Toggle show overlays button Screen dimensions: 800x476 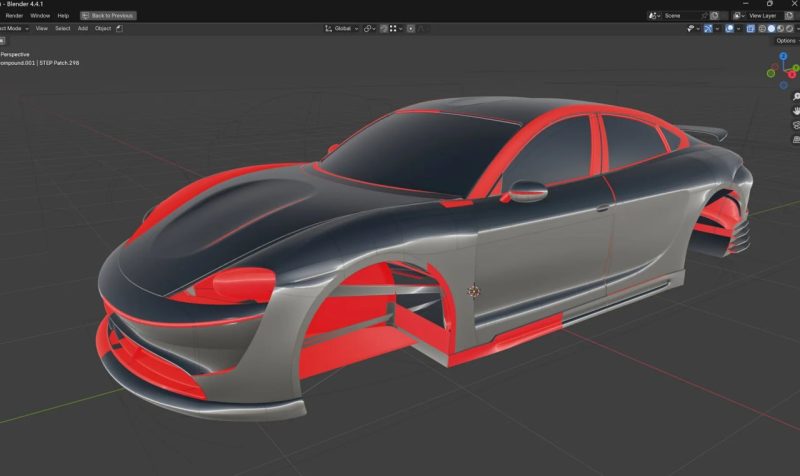pos(731,29)
